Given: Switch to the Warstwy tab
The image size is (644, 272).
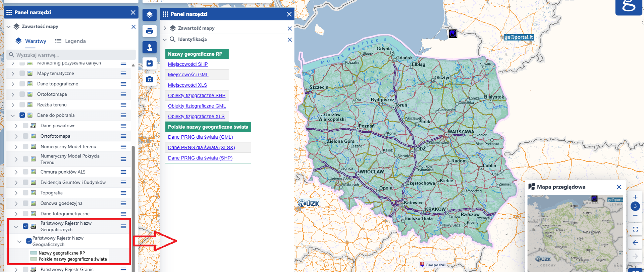Looking at the screenshot, I should click(31, 41).
